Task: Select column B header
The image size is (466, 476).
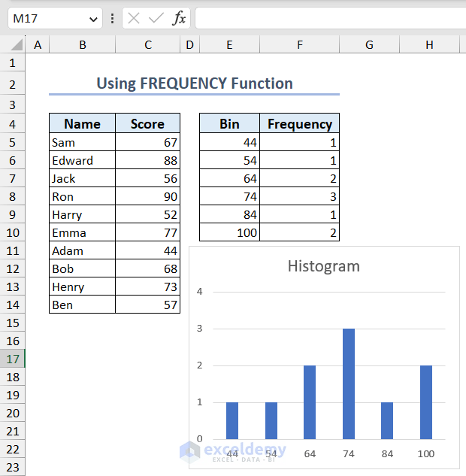Action: [83, 45]
